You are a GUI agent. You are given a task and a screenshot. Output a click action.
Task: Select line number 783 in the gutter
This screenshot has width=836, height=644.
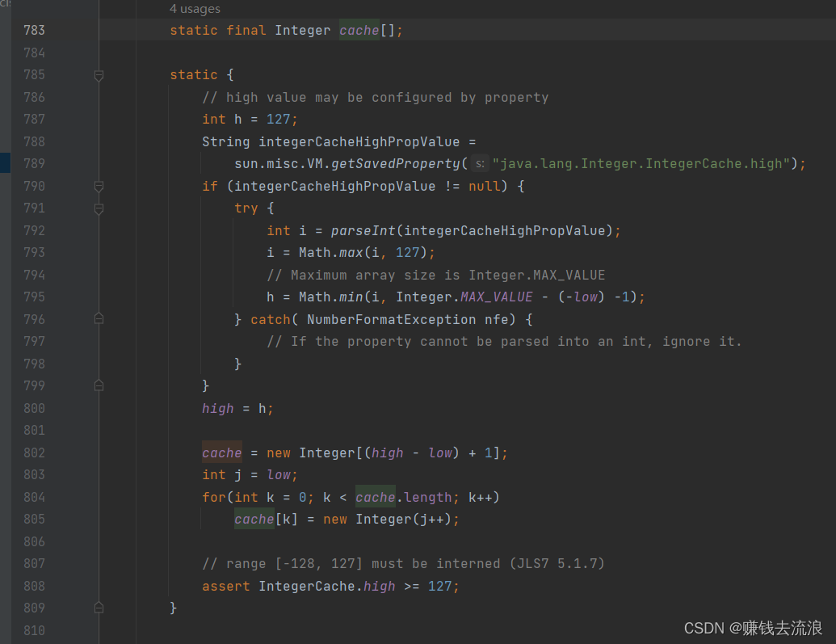(34, 30)
